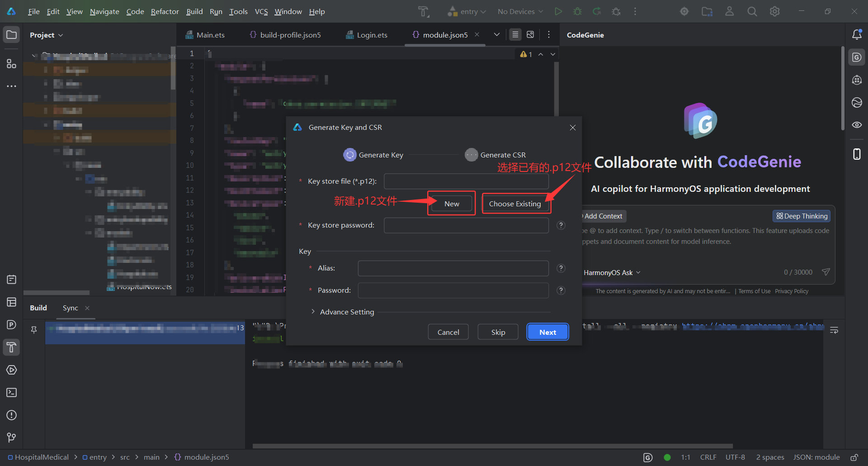
Task: Switch to the Main.ets tab
Action: pyautogui.click(x=205, y=35)
